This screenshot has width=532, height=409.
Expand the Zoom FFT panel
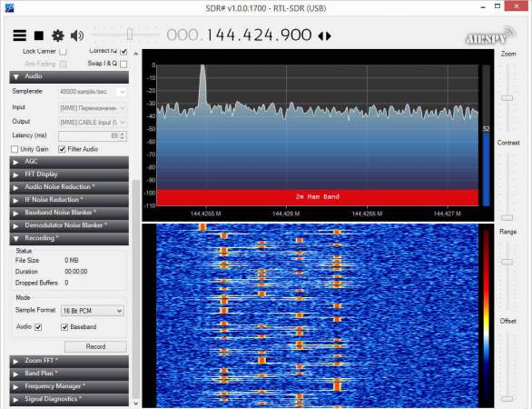pyautogui.click(x=69, y=361)
